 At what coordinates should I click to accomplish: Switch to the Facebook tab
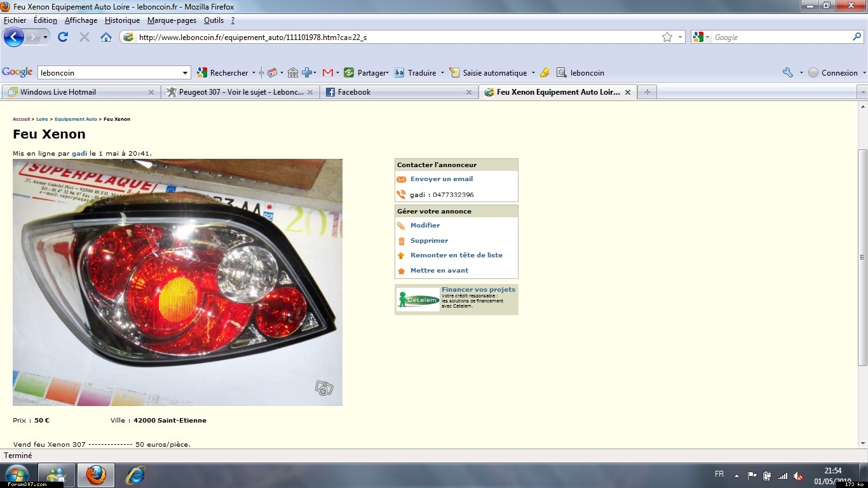point(398,92)
